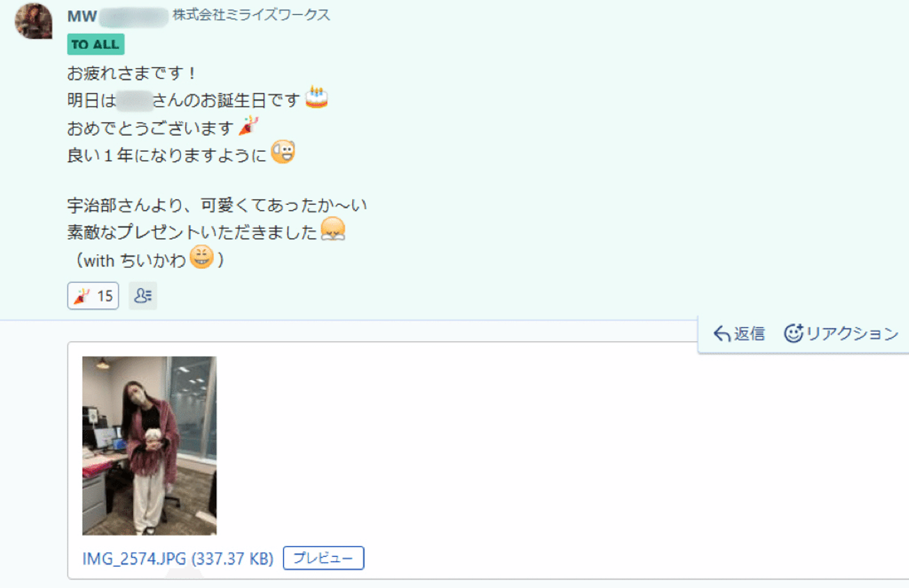
Task: Click the 宇治部さんより message line
Action: click(217, 205)
